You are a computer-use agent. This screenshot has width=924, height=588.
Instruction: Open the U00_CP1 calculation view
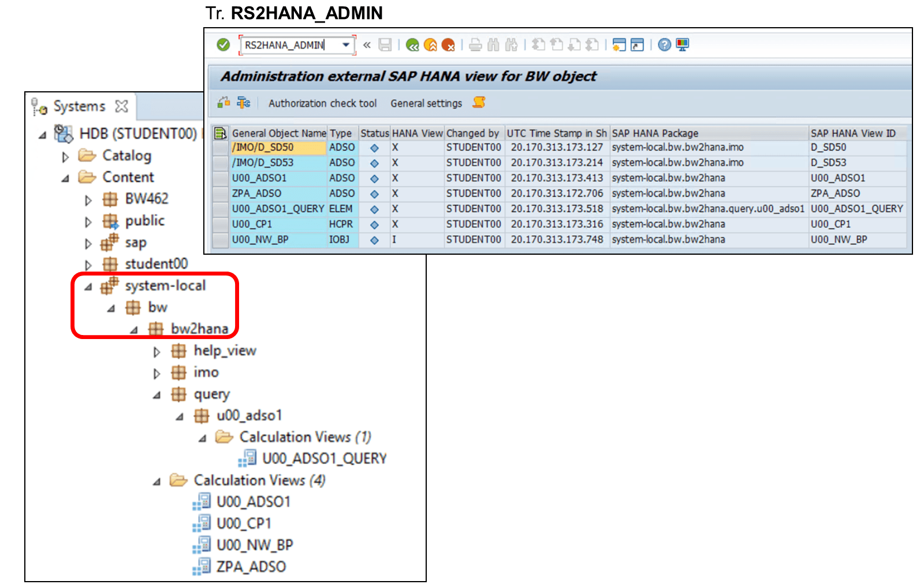coord(232,524)
